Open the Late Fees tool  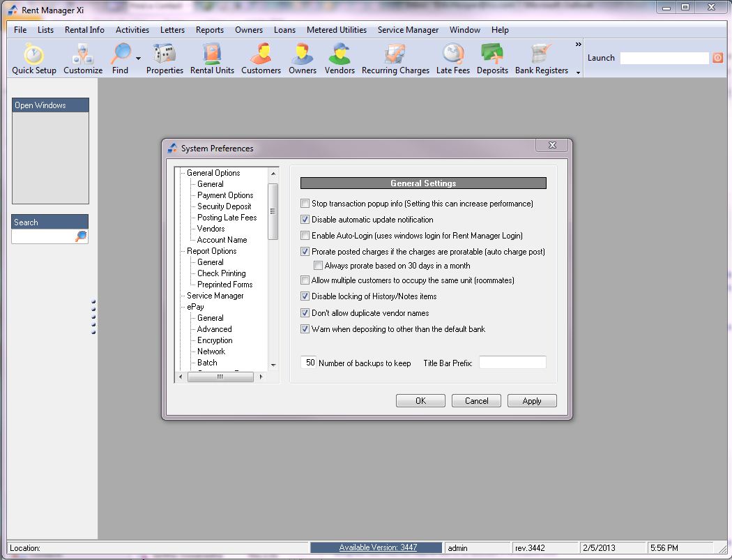[453, 59]
